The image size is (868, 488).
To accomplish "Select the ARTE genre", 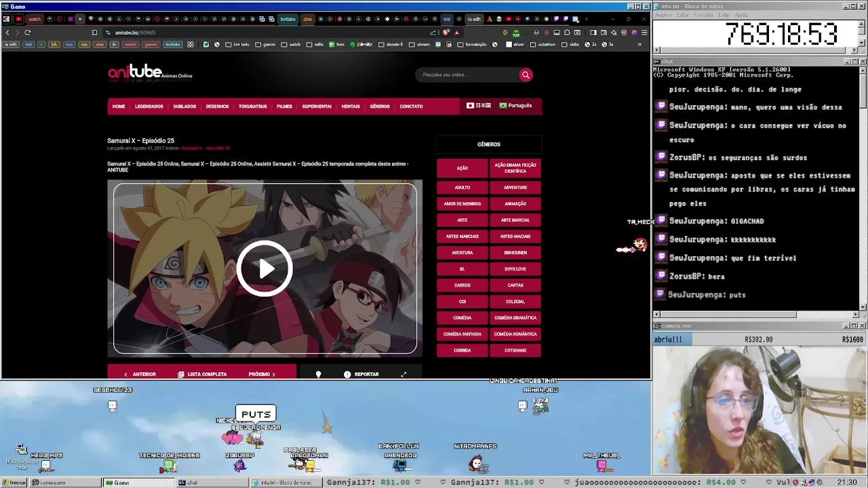I will (462, 220).
